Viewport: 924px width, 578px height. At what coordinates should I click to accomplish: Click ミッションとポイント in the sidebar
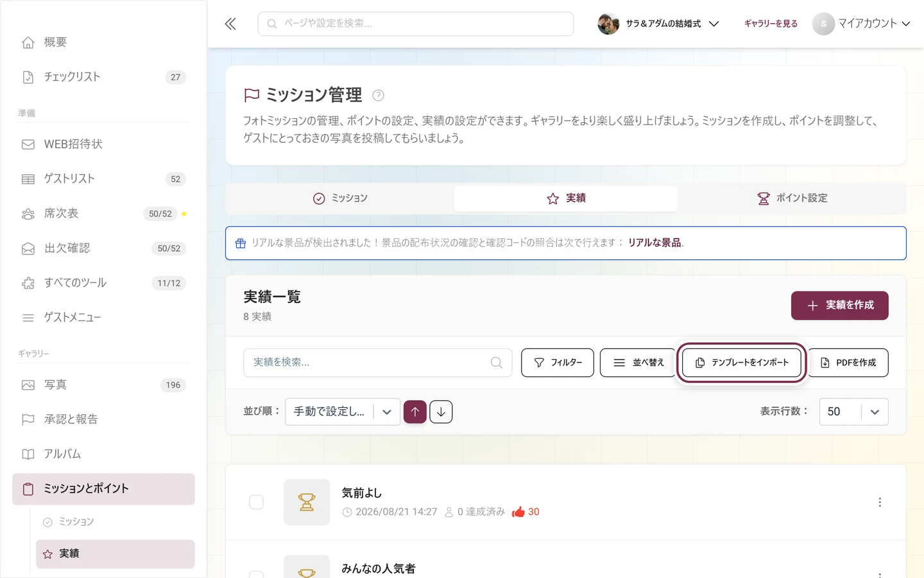(x=103, y=489)
